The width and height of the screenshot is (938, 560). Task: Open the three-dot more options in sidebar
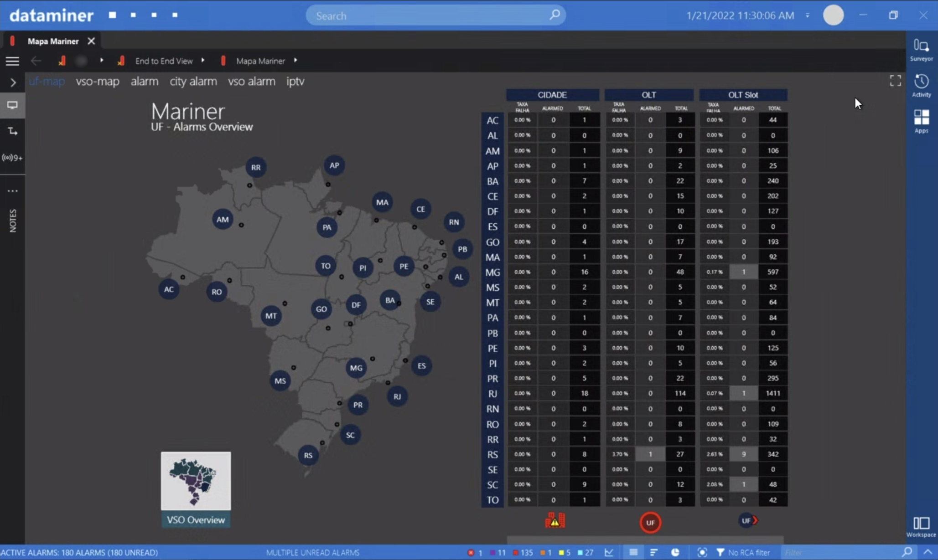click(x=12, y=191)
